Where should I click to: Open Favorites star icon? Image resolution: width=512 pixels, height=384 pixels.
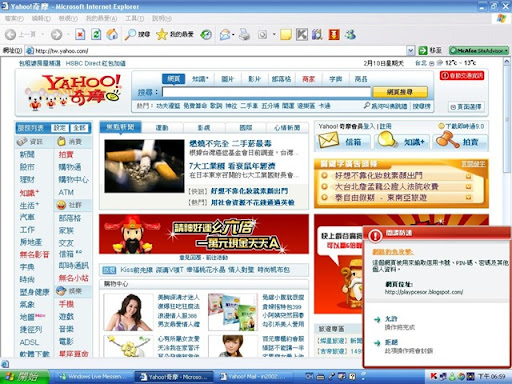tap(162, 34)
